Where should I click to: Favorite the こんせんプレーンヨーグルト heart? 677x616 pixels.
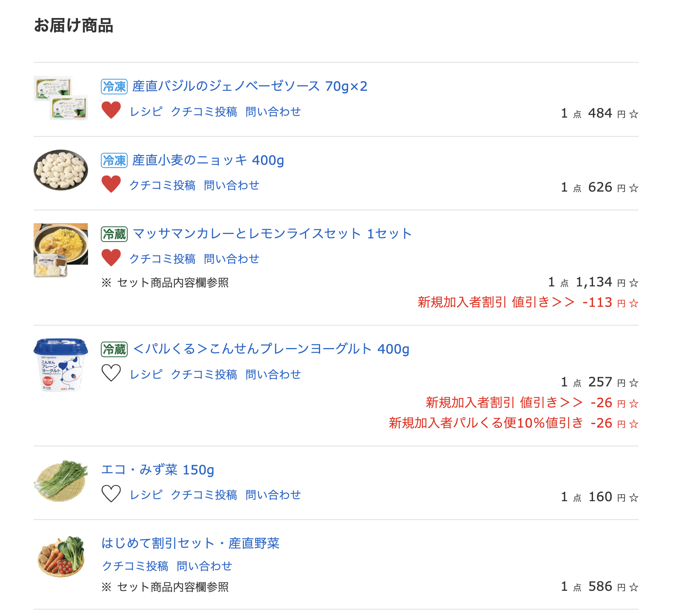coord(111,373)
